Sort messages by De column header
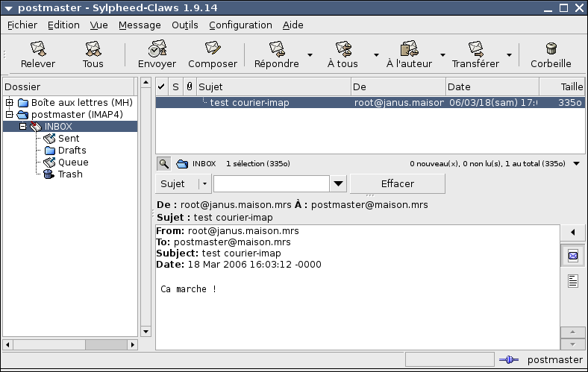This screenshot has height=372, width=588. (398, 86)
